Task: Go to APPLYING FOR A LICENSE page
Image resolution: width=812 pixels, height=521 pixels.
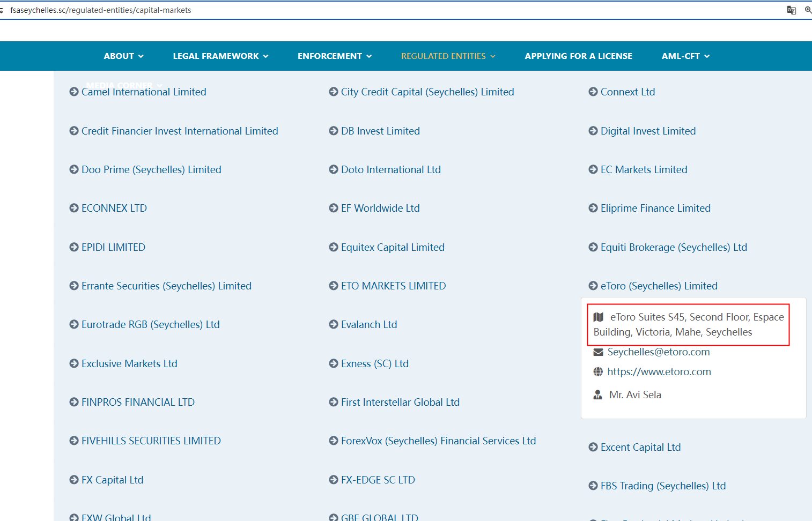Action: point(579,56)
